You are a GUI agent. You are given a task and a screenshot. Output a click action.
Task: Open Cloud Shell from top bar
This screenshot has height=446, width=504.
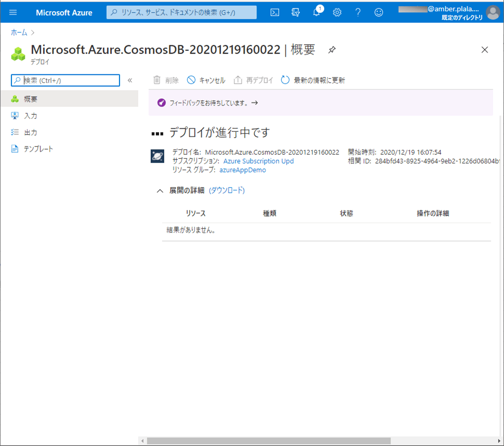[275, 12]
